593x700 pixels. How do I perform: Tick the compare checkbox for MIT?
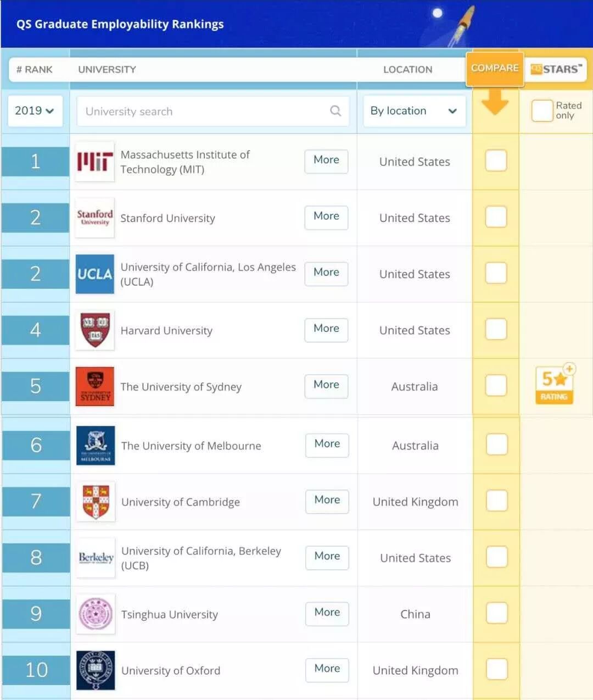496,160
